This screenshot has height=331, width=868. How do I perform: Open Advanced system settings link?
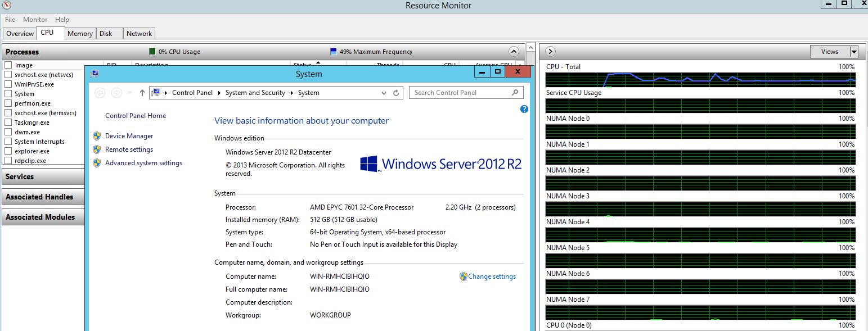(143, 163)
